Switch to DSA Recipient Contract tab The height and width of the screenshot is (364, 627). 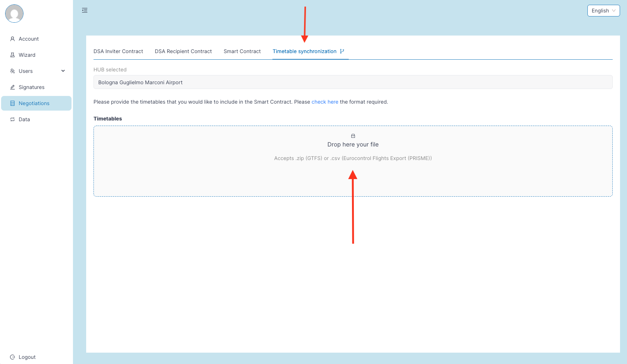coord(183,51)
